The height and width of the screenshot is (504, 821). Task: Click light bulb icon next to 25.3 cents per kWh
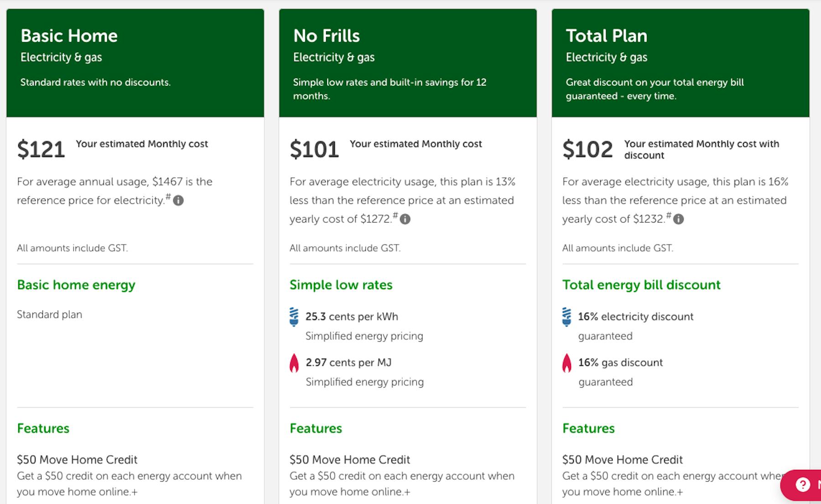coord(294,317)
